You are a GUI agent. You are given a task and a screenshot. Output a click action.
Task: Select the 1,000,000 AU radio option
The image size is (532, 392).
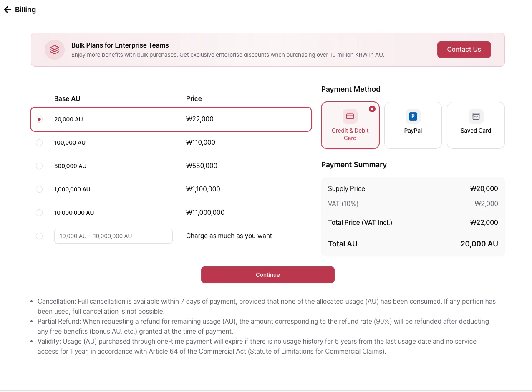[x=39, y=189]
